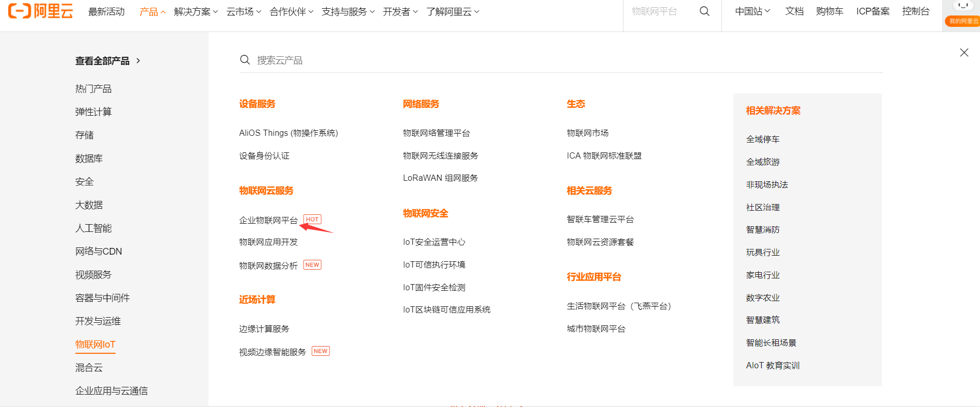Select 物联网IoT in left category list
The width and height of the screenshot is (980, 407).
coord(95,345)
